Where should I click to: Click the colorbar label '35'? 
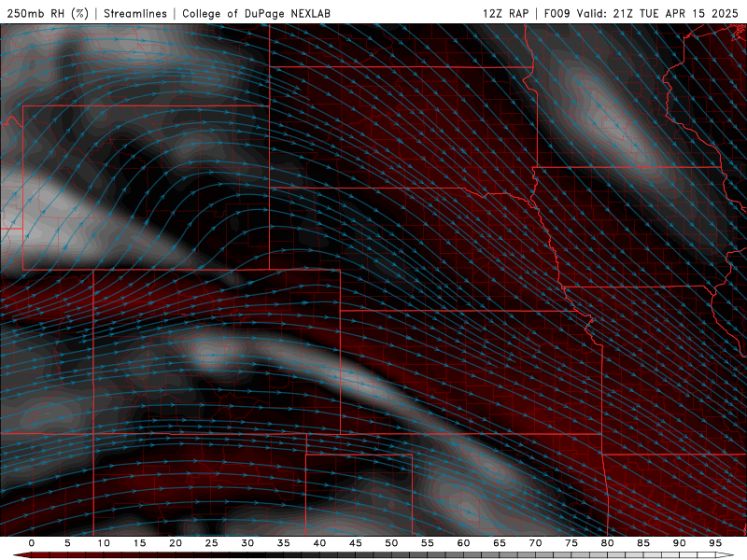pos(284,543)
